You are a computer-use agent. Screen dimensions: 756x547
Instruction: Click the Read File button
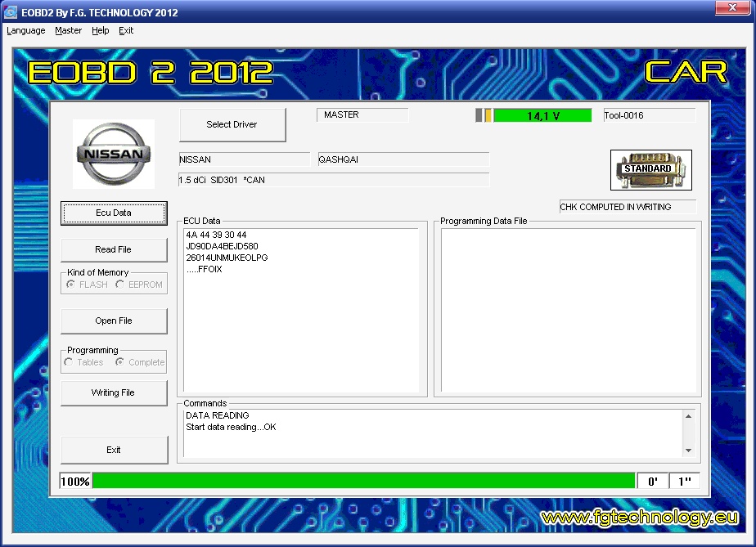click(114, 249)
